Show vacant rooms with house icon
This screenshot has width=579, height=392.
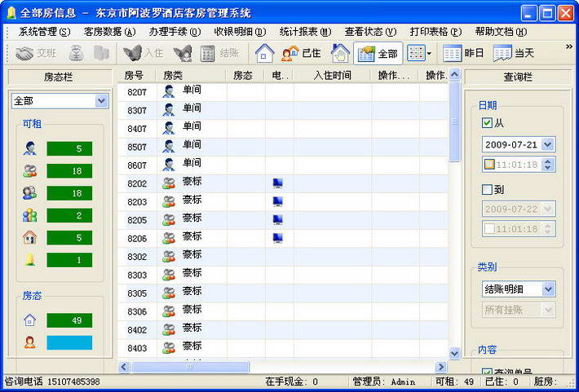tap(264, 54)
